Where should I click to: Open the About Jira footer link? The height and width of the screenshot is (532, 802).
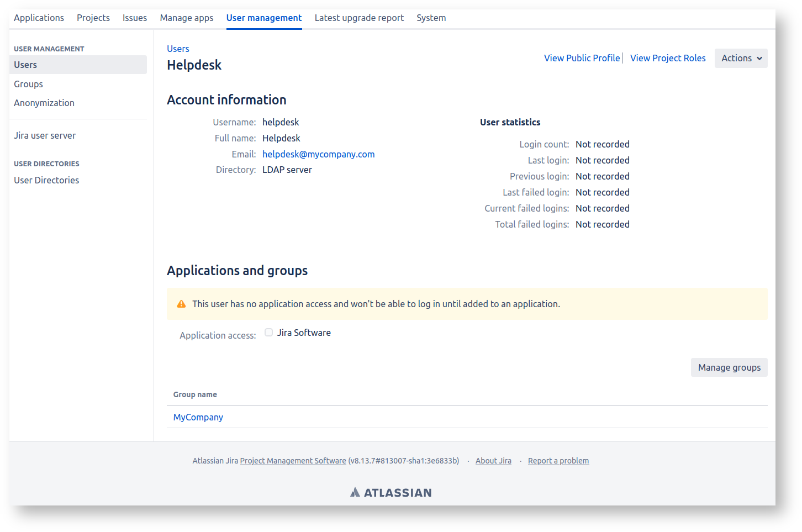pos(493,461)
